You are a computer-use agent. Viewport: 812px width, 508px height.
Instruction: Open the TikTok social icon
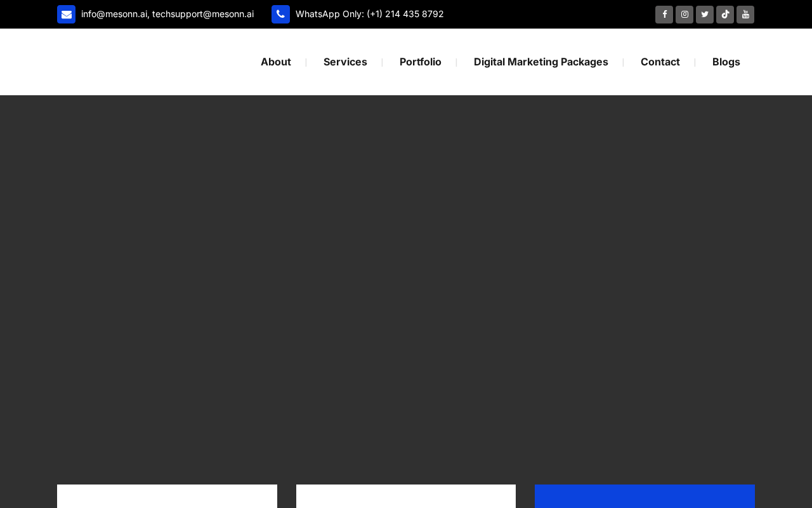click(x=725, y=15)
